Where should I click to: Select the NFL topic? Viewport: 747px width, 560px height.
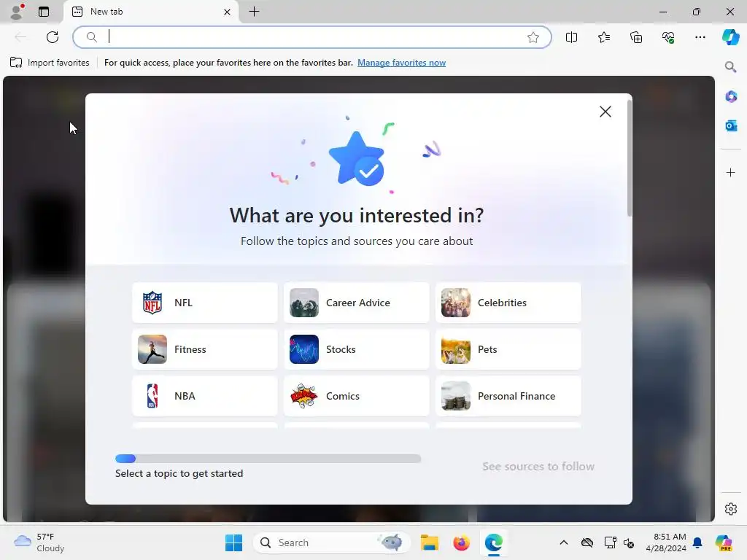click(205, 303)
